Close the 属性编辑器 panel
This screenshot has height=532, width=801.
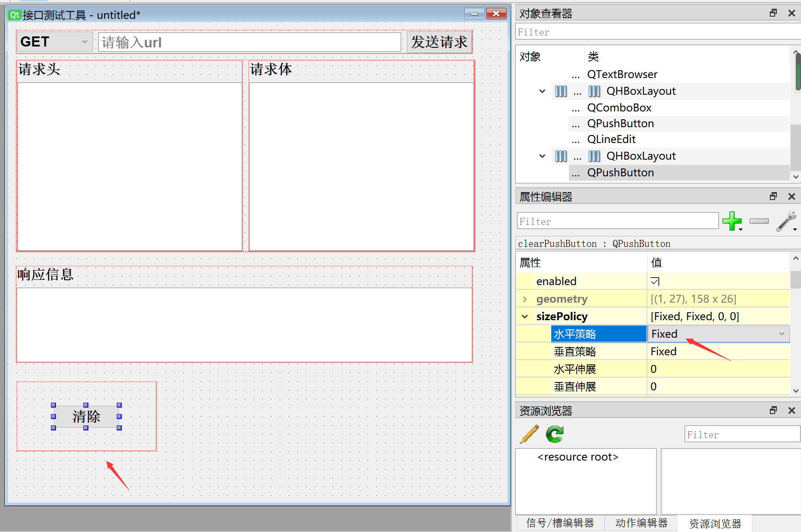pyautogui.click(x=792, y=196)
